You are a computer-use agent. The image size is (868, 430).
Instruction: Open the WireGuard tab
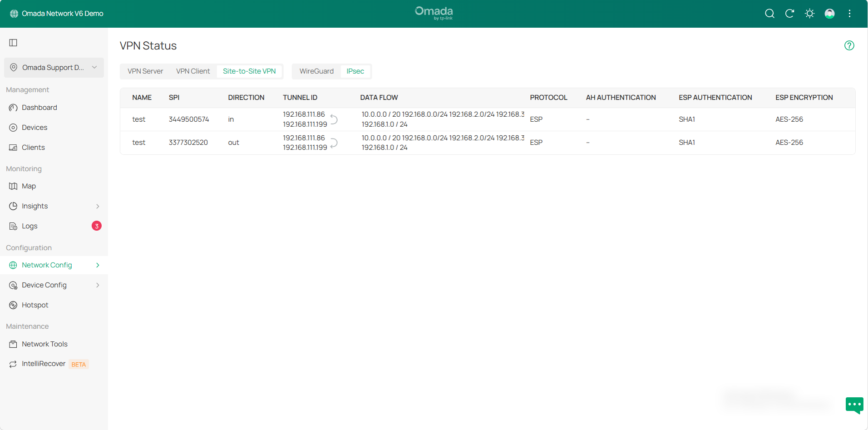[316, 71]
